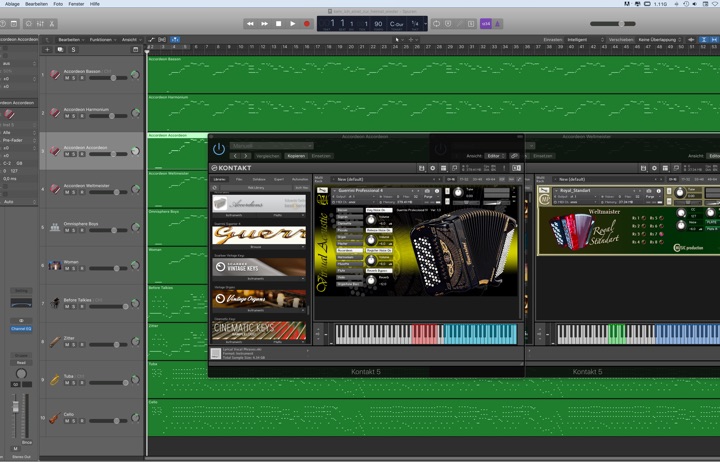Open Kontakt save disk icon
This screenshot has height=462, width=720.
point(421,168)
